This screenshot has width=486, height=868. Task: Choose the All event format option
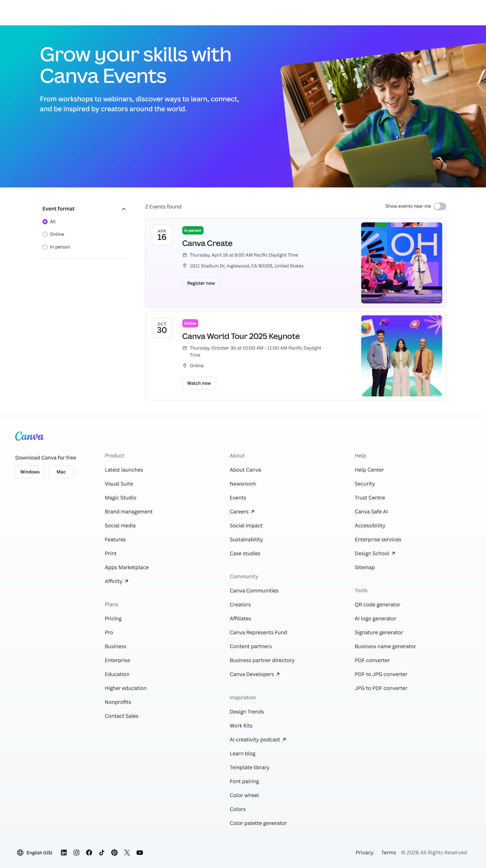tap(45, 221)
